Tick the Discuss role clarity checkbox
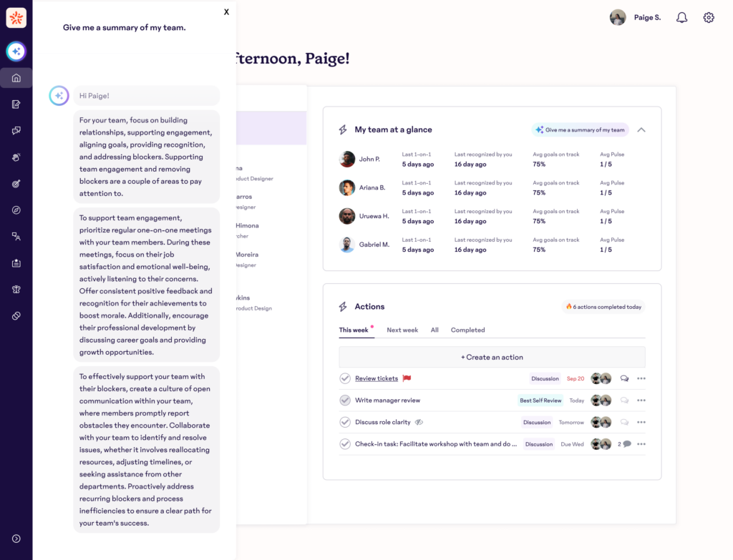The width and height of the screenshot is (733, 560). 345,422
